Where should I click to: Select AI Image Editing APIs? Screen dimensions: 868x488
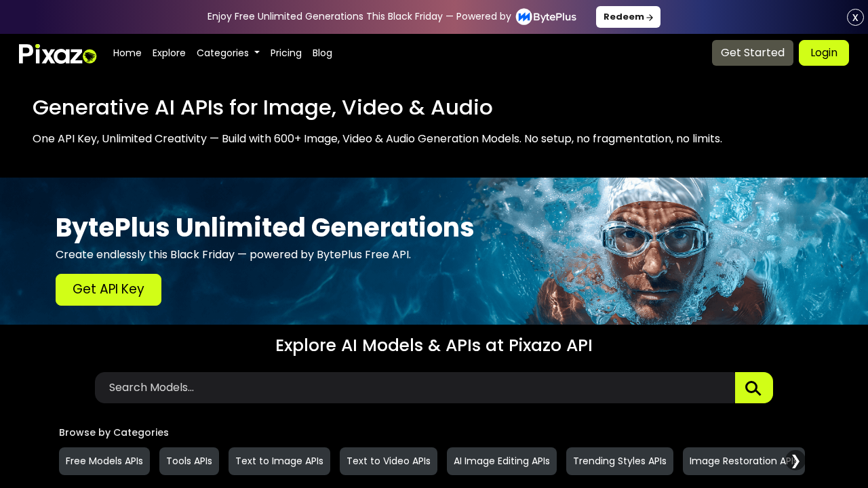click(x=501, y=461)
